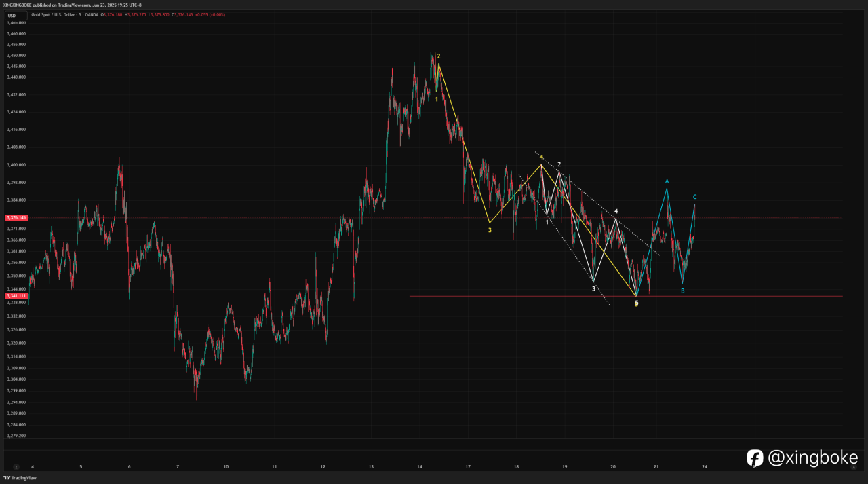
Task: Click the cyan wave label B
Action: pos(683,291)
